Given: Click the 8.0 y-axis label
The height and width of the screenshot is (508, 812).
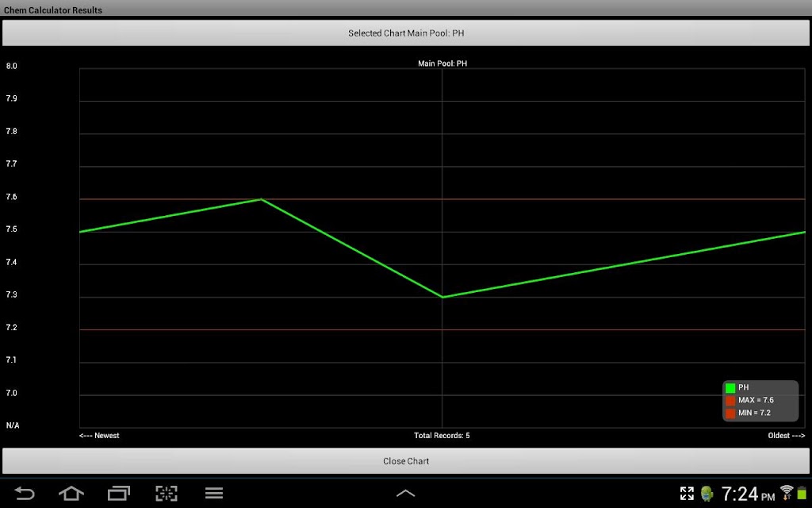Looking at the screenshot, I should (11, 66).
